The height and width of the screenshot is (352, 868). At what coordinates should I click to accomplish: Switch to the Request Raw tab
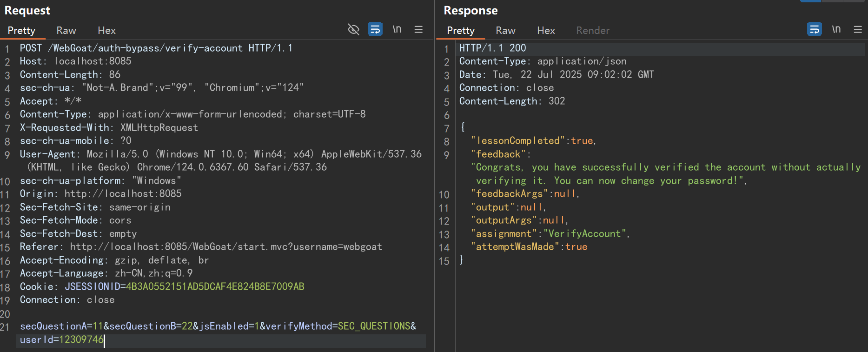tap(66, 31)
